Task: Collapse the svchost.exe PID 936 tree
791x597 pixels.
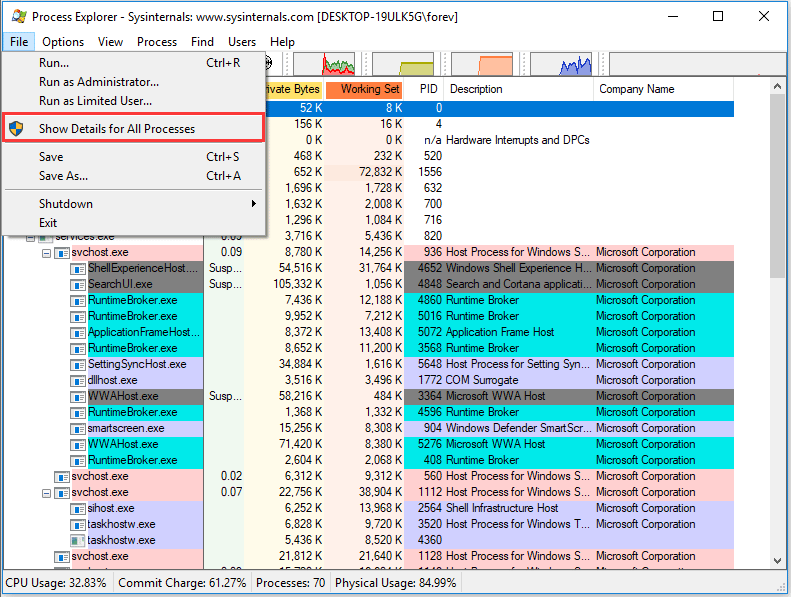Action: 46,253
